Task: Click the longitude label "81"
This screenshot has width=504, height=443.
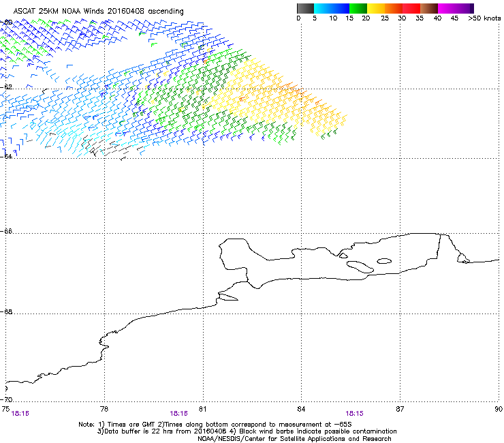Action: coord(202,408)
